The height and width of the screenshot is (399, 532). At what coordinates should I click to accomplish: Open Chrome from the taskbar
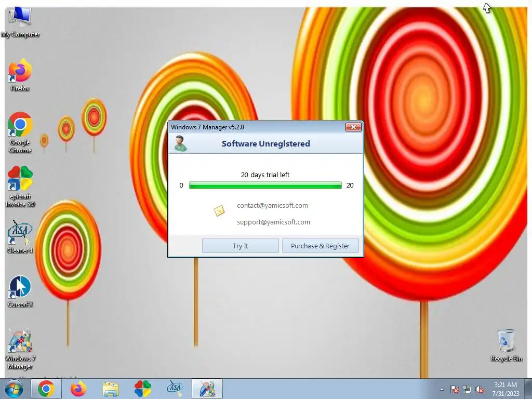coord(46,389)
